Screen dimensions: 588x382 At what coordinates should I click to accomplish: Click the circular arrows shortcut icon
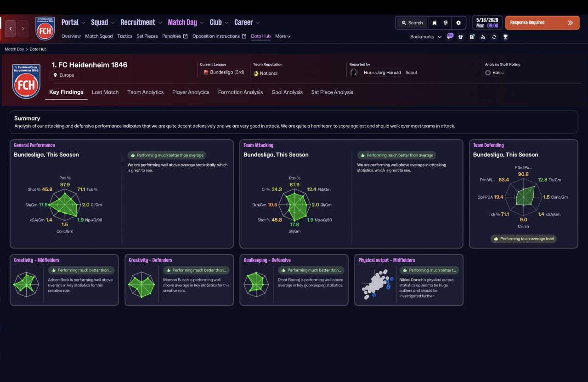(x=494, y=37)
